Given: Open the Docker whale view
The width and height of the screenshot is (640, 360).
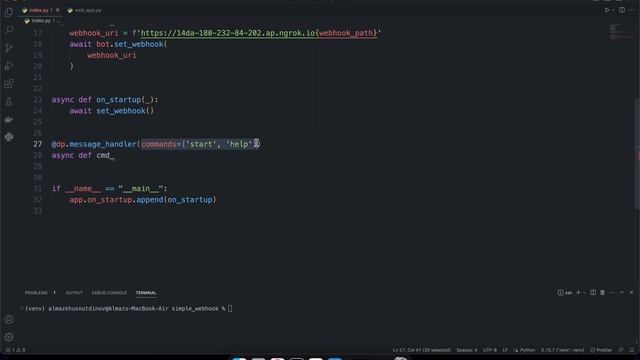Looking at the screenshot, I should click(9, 119).
